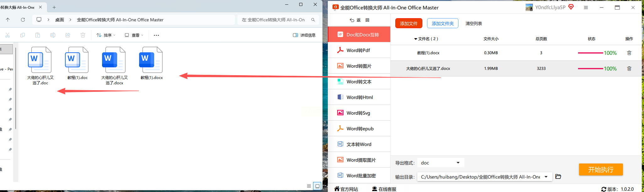
Task: Expand chevron after 桌面 in breadcrumb
Action: (x=70, y=20)
